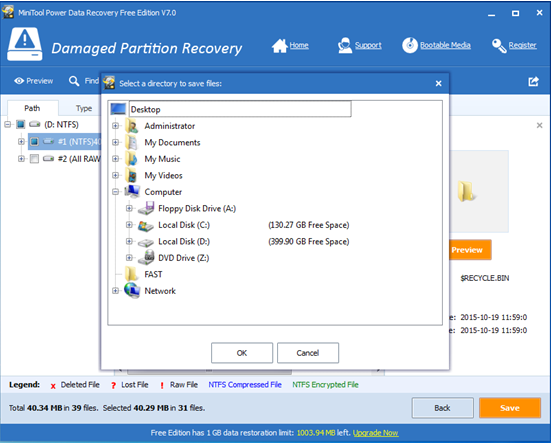Image resolution: width=551 pixels, height=443 pixels.
Task: Click the NTFS Encrypted File legend text
Action: [x=325, y=385]
